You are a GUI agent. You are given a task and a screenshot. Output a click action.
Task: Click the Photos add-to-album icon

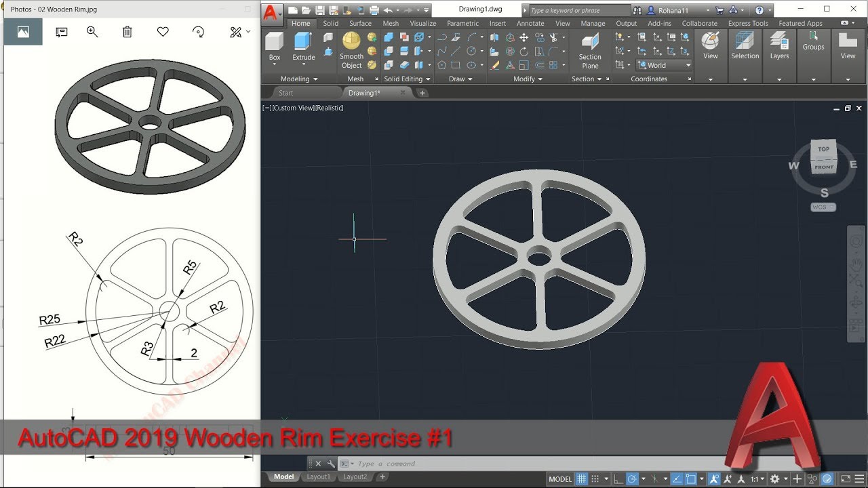click(62, 32)
